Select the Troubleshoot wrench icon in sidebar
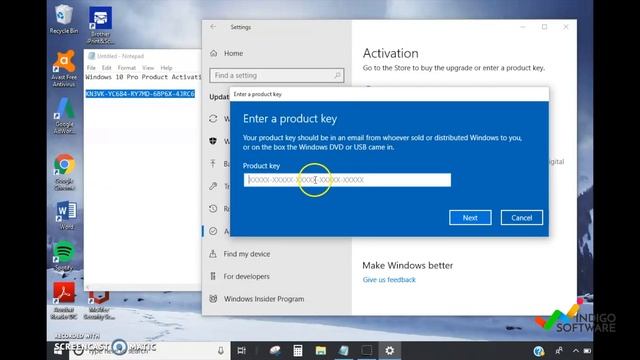The image size is (640, 360). (x=213, y=186)
